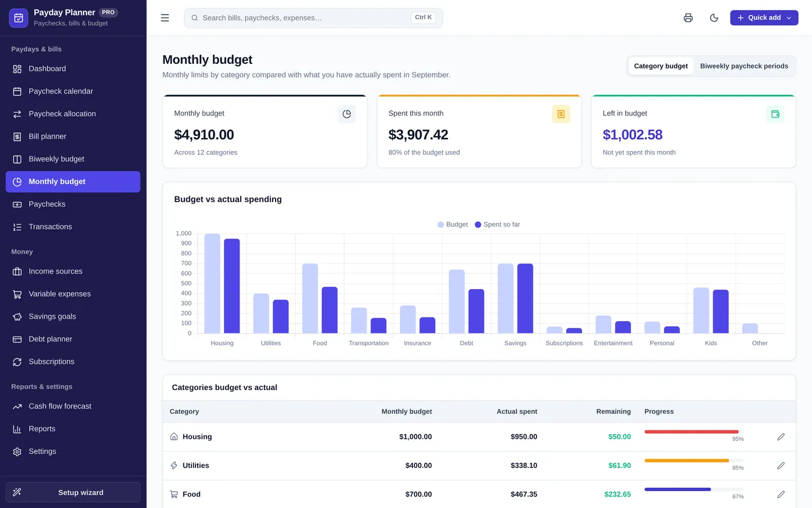
Task: Edit the Food category row
Action: (x=781, y=495)
